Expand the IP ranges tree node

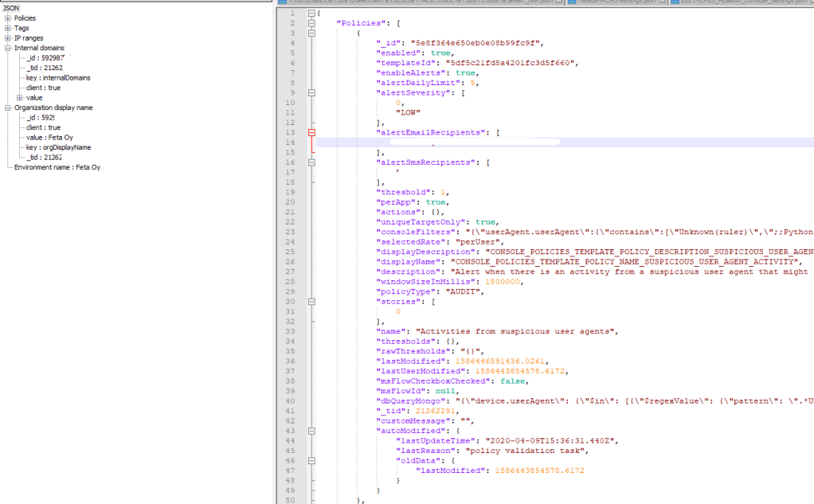[7, 38]
